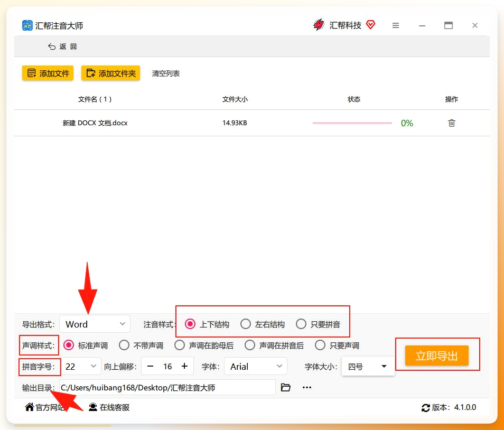
Task: Click the red VIP diamond icon
Action: pos(371,24)
